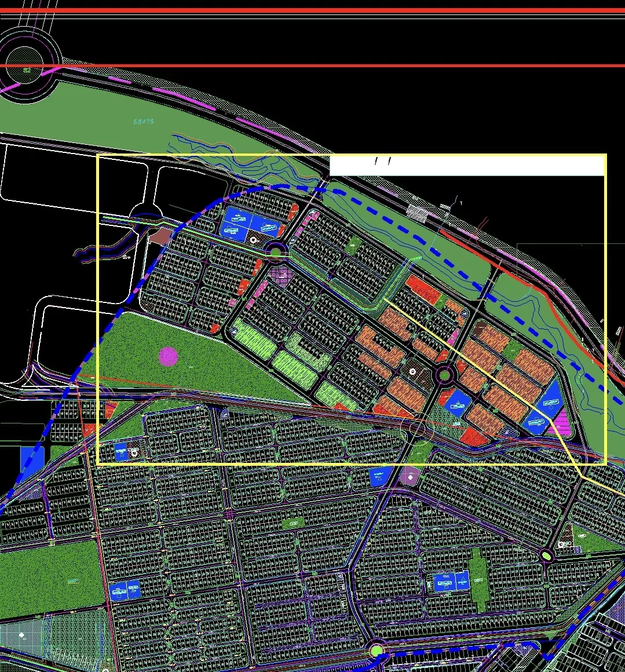
Task: Select the blank white title box above the plan
Action: pos(466,166)
